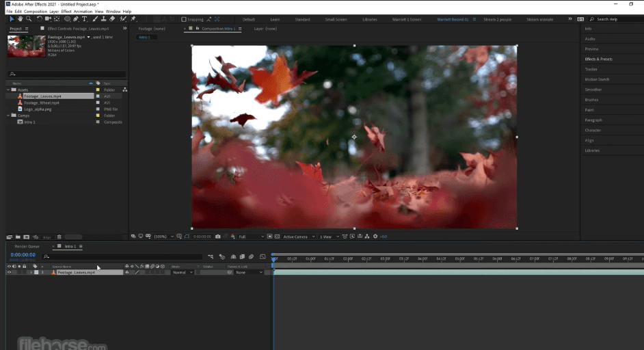644x350 pixels.
Task: Delete selected item with Project trash icon
Action: coord(59,237)
